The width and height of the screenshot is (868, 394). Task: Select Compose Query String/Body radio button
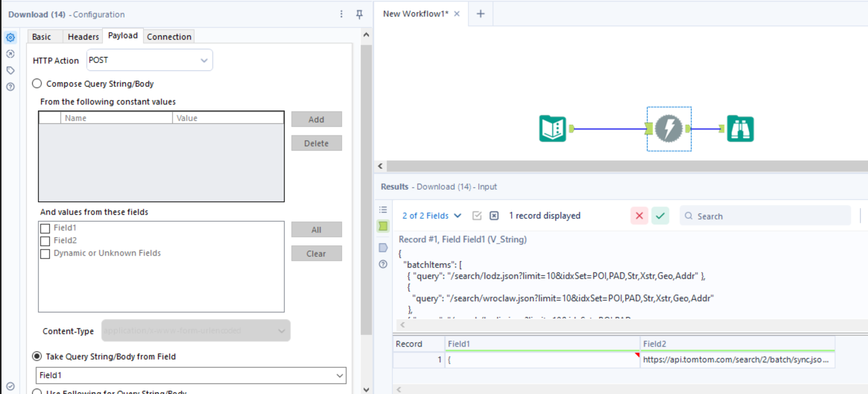tap(37, 83)
